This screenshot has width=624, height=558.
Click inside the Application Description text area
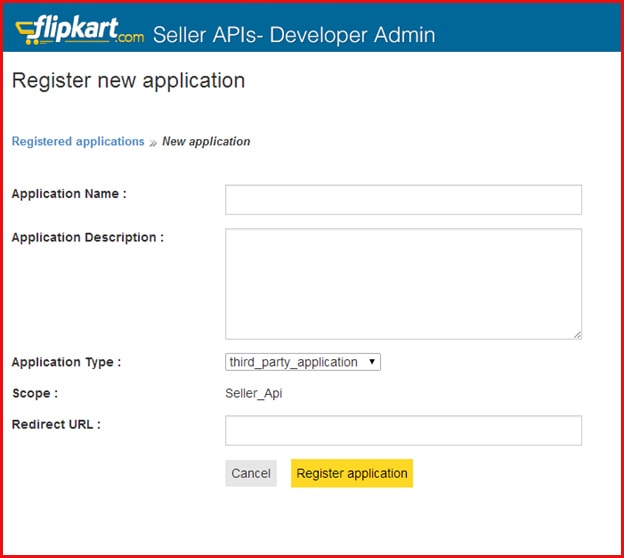[x=403, y=284]
